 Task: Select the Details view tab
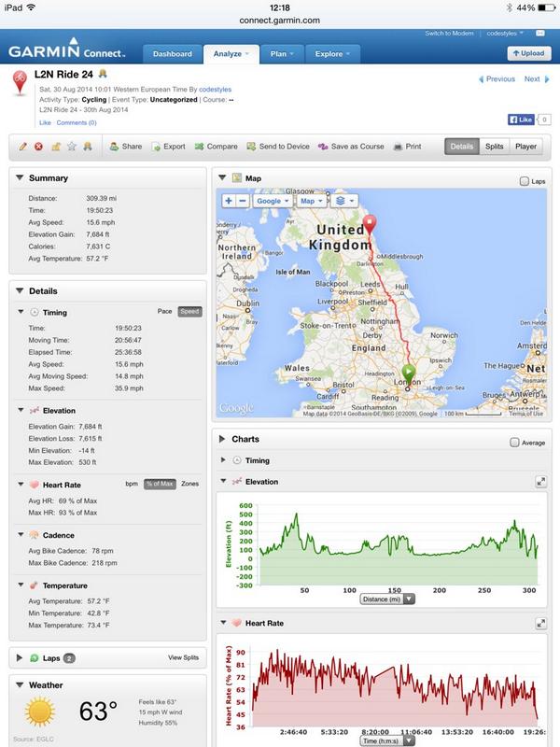(x=462, y=147)
